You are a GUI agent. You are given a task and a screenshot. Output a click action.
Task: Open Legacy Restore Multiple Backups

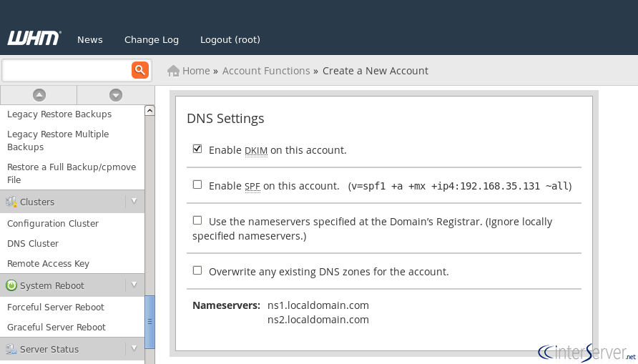[x=58, y=140]
